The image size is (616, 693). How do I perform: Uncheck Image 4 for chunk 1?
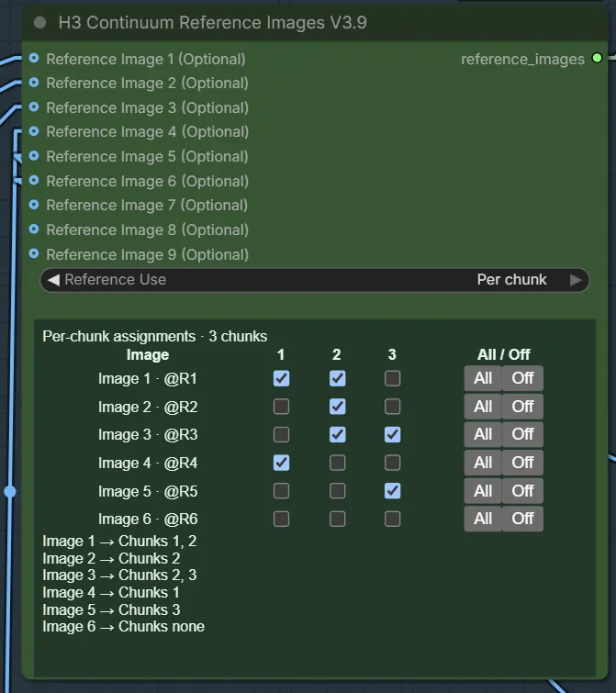pyautogui.click(x=282, y=463)
